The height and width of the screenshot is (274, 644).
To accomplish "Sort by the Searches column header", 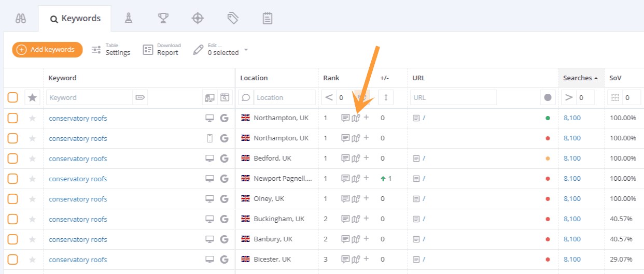I will coord(580,78).
